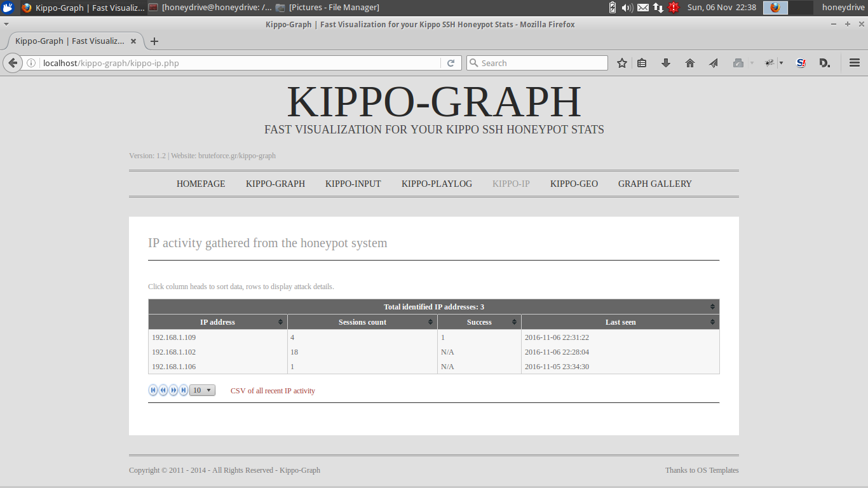Open Firefox downloads with the arrow icon

coord(665,63)
